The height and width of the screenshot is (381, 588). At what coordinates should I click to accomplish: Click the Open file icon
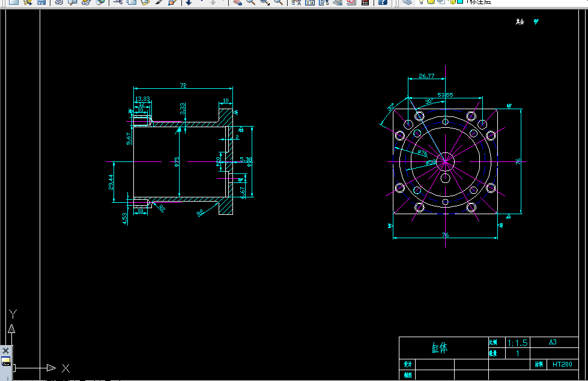[28, 2]
